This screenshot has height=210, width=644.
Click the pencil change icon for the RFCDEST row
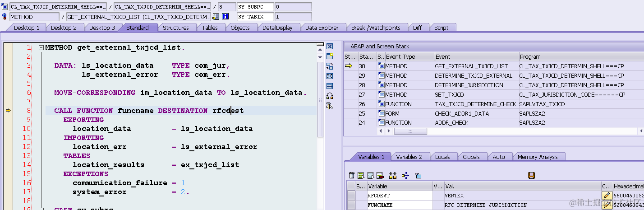pos(607,196)
